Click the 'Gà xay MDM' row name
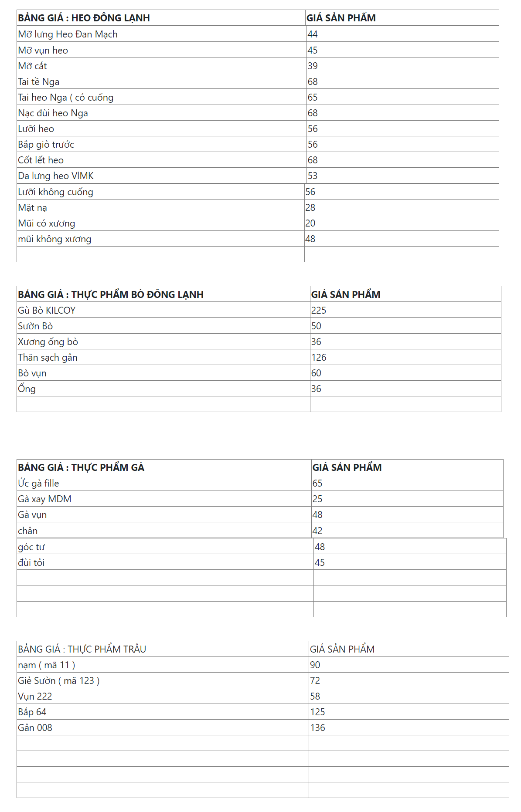The image size is (521, 812). [44, 499]
